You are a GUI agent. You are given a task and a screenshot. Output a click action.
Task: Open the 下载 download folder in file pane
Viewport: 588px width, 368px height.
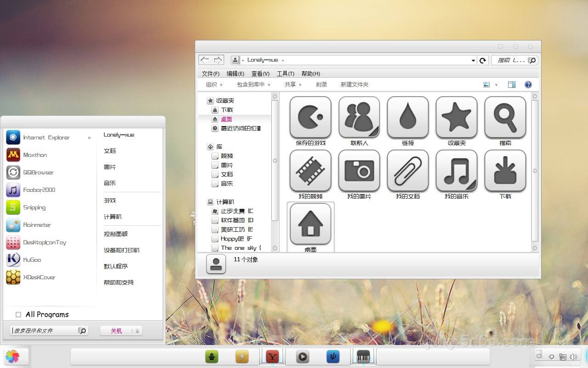(505, 171)
